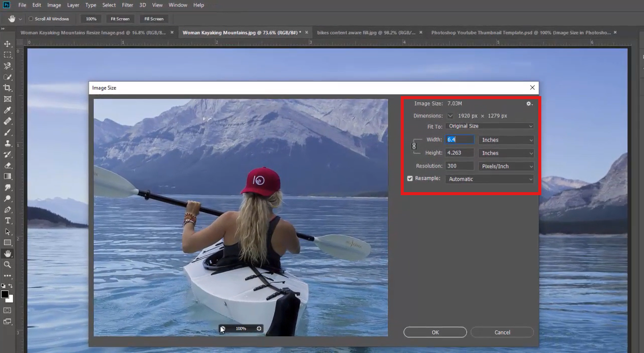Open the Height units dropdown
Image resolution: width=644 pixels, height=353 pixels.
point(506,153)
